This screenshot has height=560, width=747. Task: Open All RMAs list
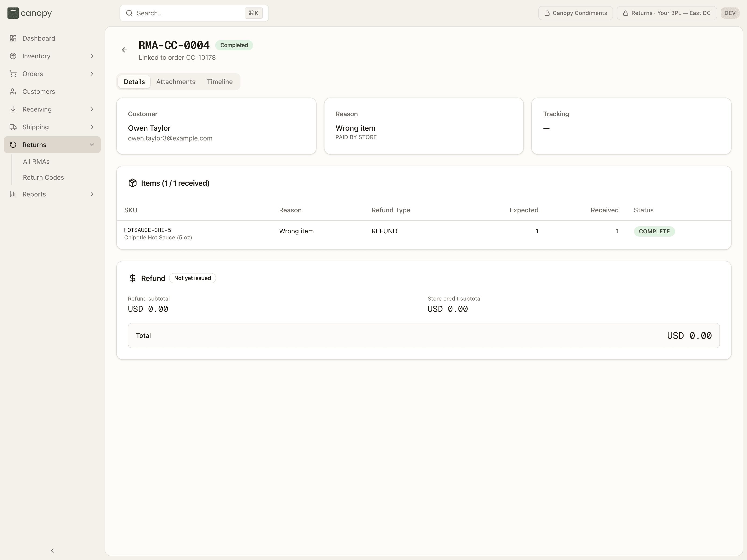pyautogui.click(x=36, y=162)
